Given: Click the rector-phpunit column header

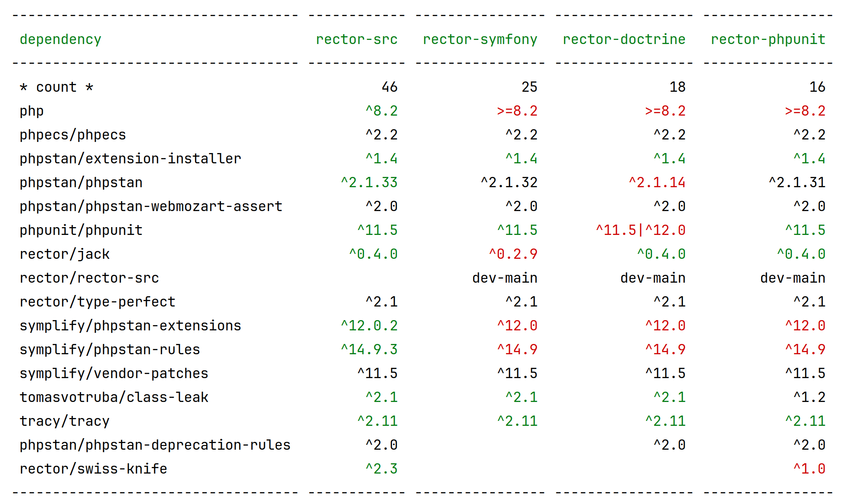Looking at the screenshot, I should pyautogui.click(x=768, y=39).
